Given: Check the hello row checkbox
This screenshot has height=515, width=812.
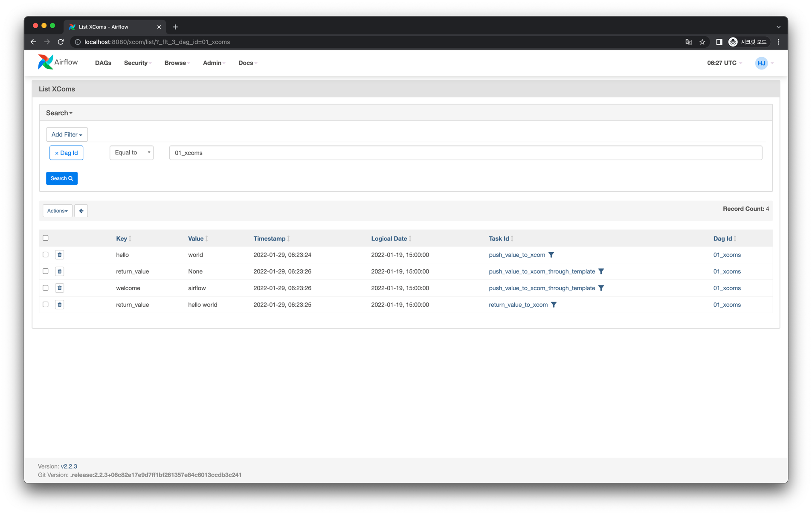Looking at the screenshot, I should click(x=46, y=255).
